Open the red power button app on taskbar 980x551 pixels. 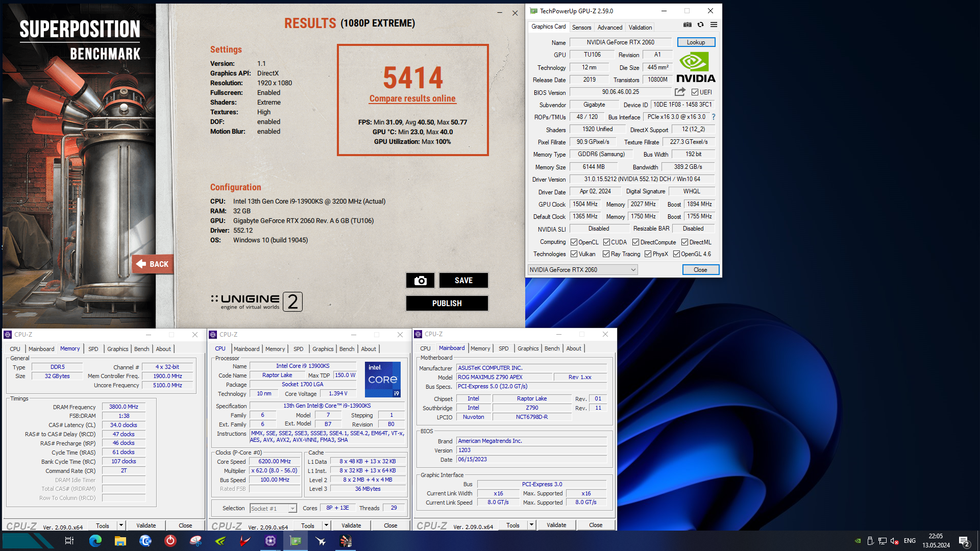click(170, 541)
